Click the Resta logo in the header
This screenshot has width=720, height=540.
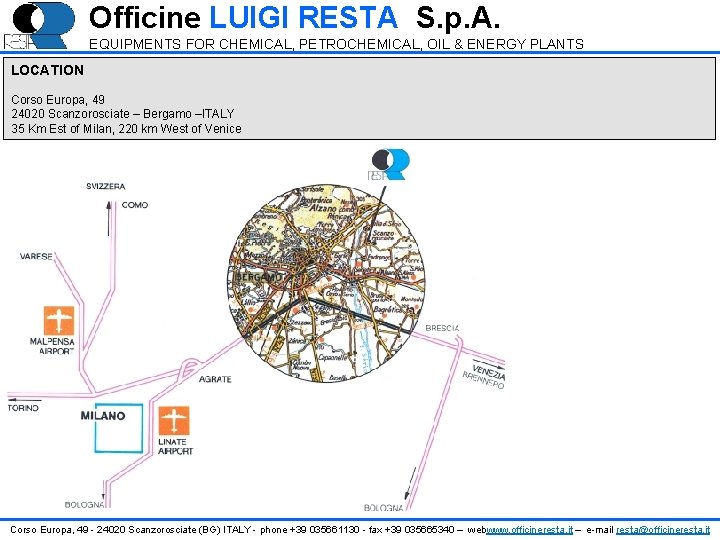(x=39, y=26)
